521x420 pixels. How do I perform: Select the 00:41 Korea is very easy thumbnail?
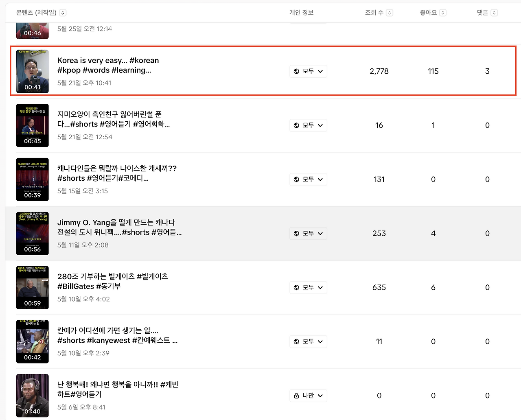point(33,71)
